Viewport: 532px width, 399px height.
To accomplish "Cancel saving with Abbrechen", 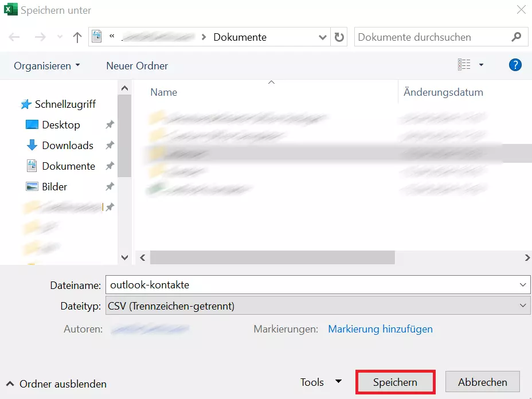I will pyautogui.click(x=482, y=382).
